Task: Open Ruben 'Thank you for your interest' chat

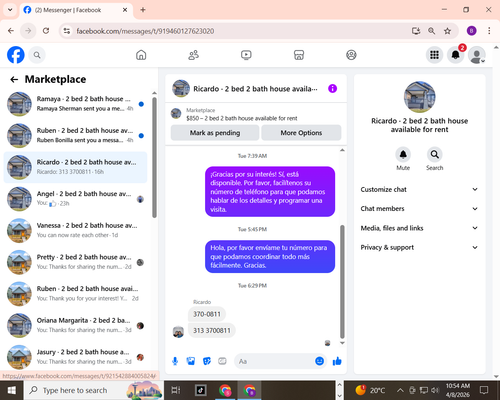Action: pyautogui.click(x=75, y=294)
